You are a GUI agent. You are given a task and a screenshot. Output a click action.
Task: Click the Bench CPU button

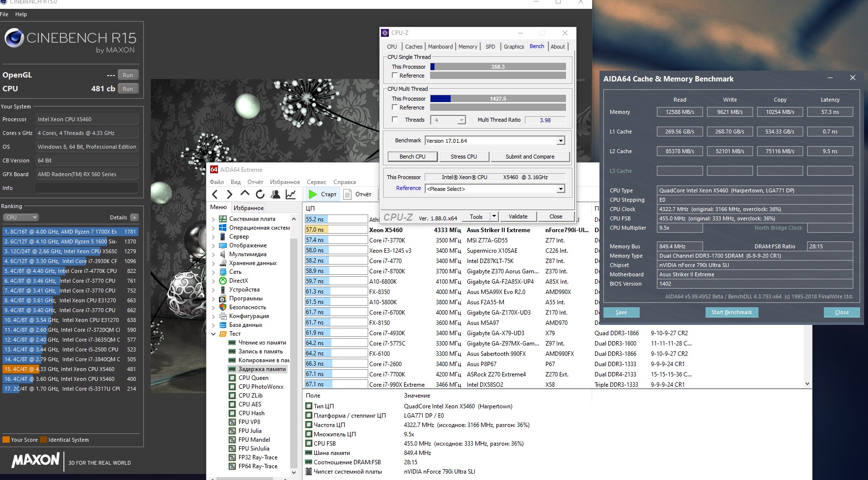(412, 157)
